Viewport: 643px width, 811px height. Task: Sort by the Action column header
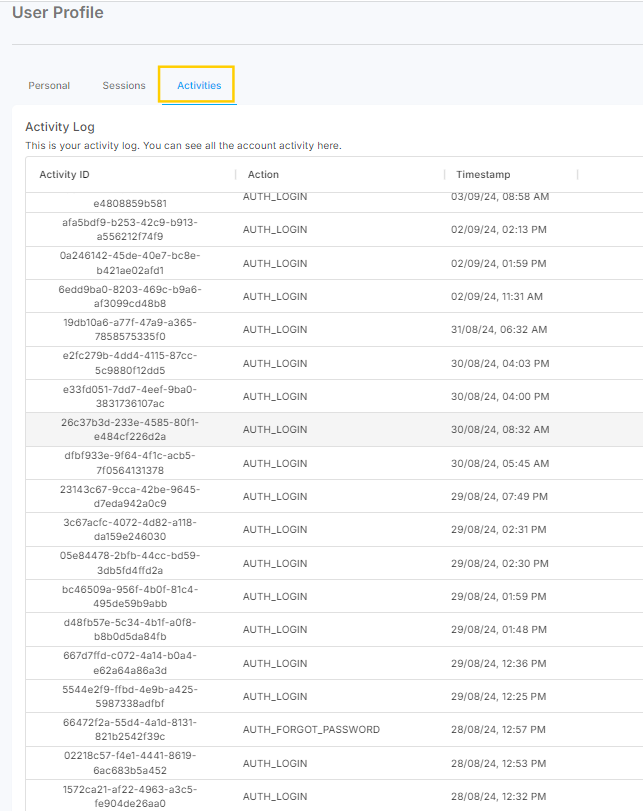264,175
